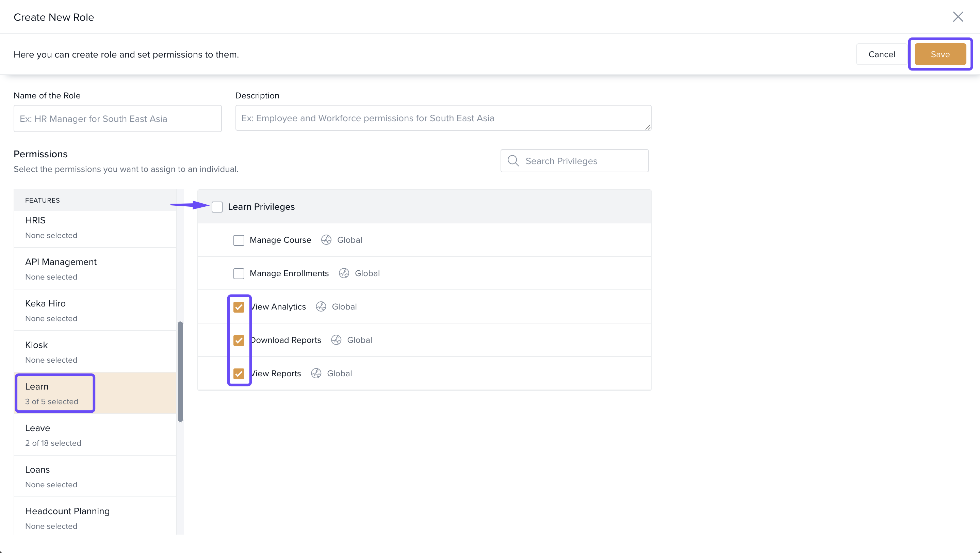Click the magnifier icon in Search Privileges

tap(513, 161)
